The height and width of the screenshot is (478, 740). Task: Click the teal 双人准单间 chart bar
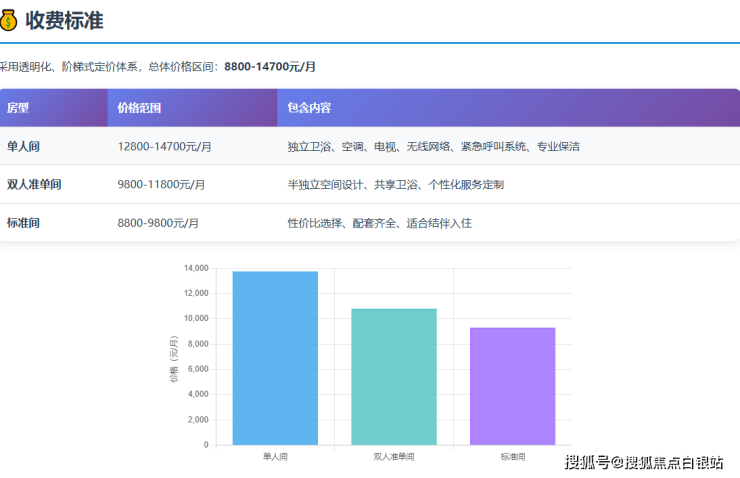(x=394, y=376)
